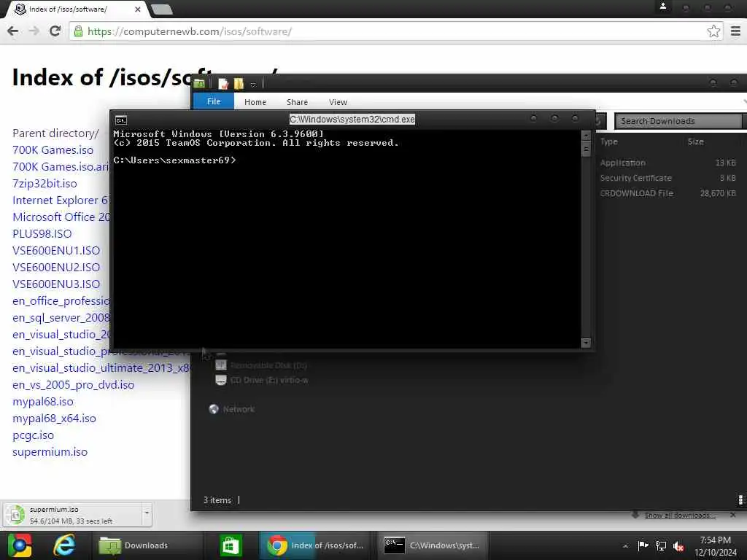Click the Chrome address bar URL
747x560 pixels.
[x=190, y=31]
